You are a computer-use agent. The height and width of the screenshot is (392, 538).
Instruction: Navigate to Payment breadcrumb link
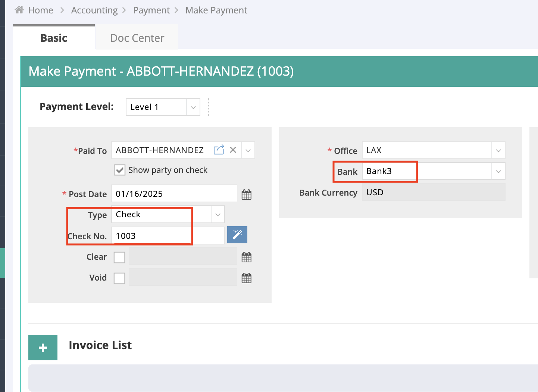click(151, 10)
